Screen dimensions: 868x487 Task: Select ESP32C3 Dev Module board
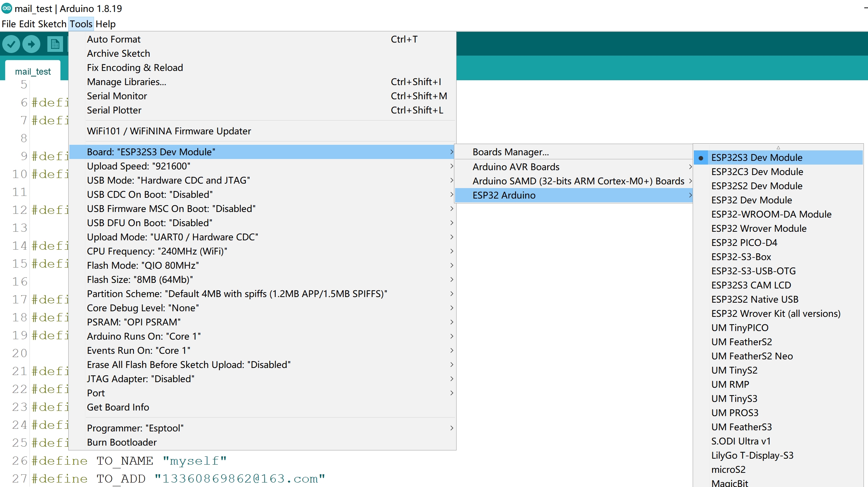778,172
